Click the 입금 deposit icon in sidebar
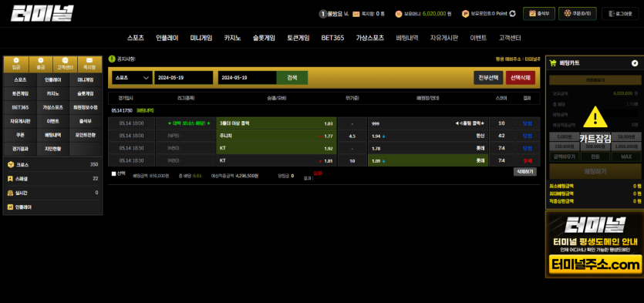Image resolution: width=644 pixels, height=303 pixels. pyautogui.click(x=16, y=60)
